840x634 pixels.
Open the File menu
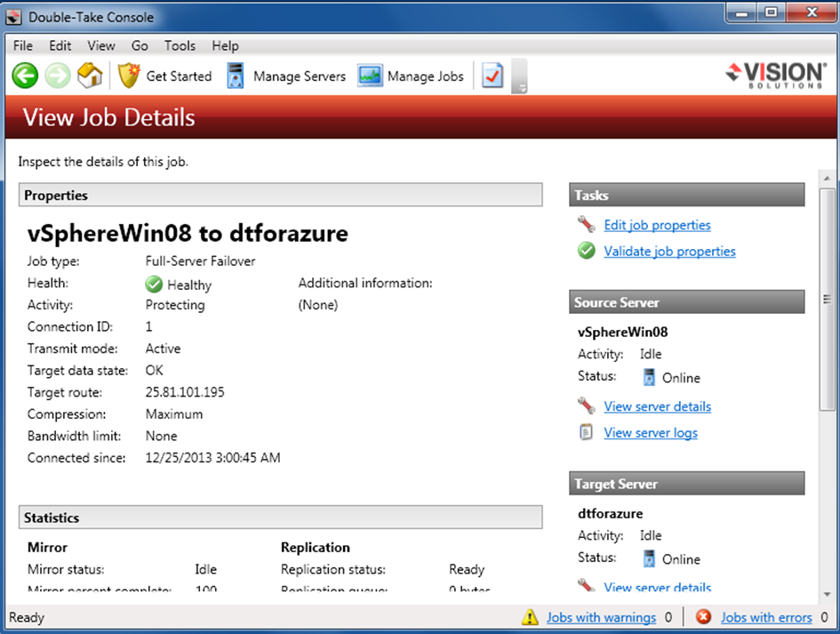point(23,45)
